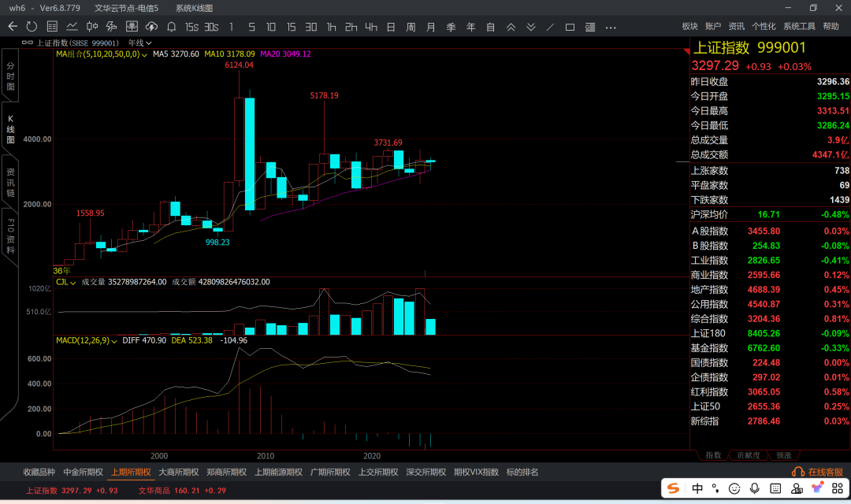This screenshot has height=504, width=851.
Task: Open the F10资料 side tab
Action: click(x=10, y=236)
